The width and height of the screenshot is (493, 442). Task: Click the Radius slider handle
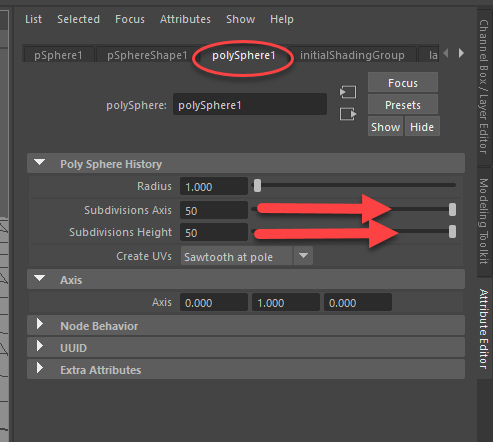257,186
